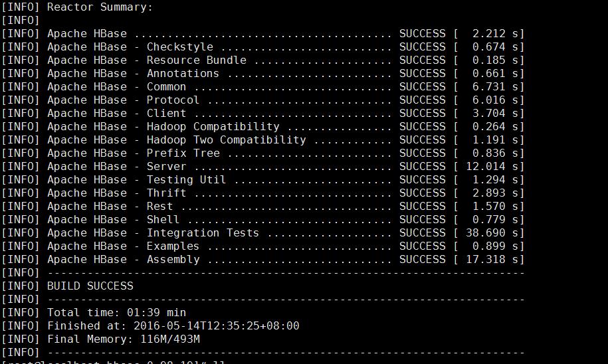Click the Resource Bundle module line

(x=263, y=60)
